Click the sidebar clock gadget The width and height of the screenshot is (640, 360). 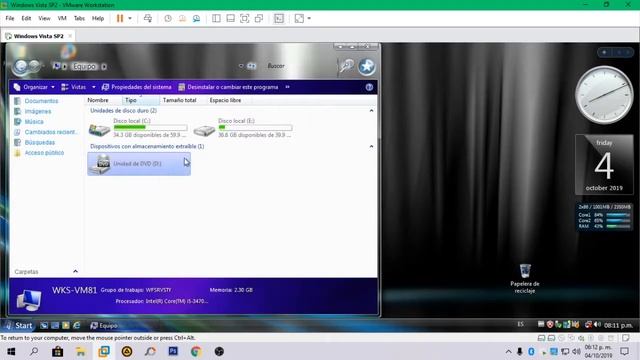click(x=604, y=95)
